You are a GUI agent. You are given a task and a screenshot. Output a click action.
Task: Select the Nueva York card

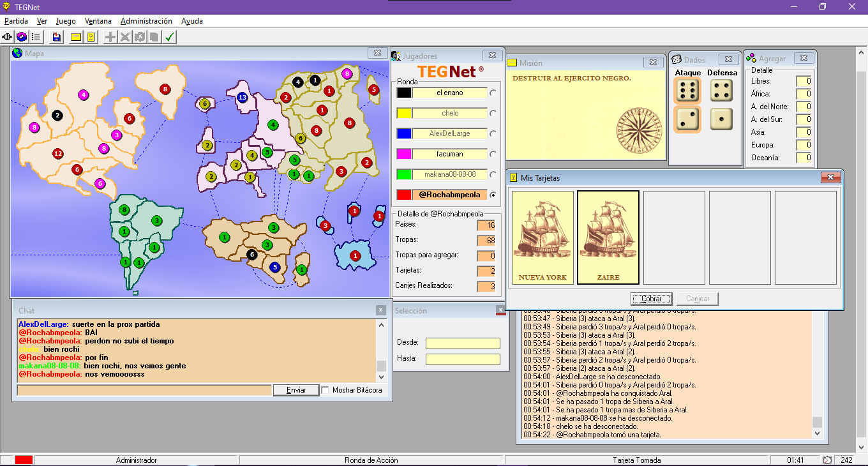pyautogui.click(x=542, y=237)
